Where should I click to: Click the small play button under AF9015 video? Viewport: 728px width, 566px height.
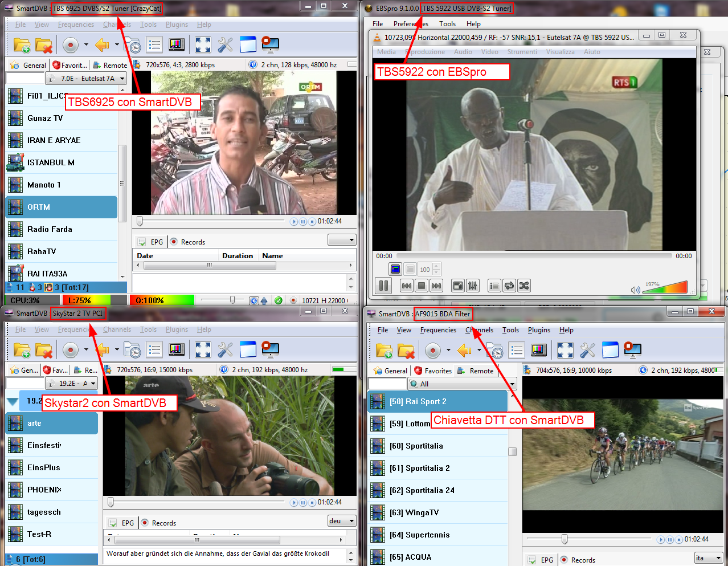click(x=661, y=540)
